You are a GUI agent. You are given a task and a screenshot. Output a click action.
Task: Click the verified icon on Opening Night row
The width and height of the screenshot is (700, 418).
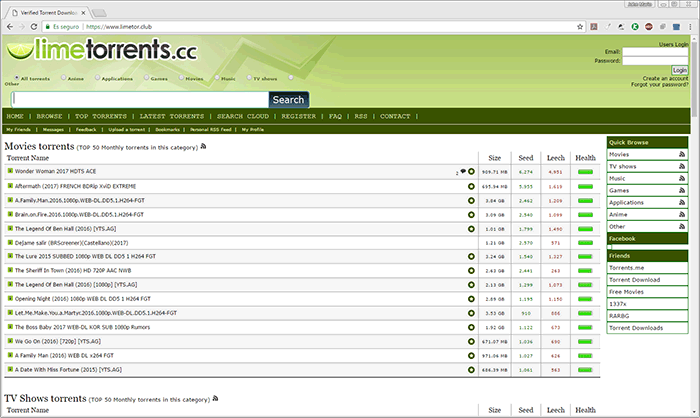471,299
